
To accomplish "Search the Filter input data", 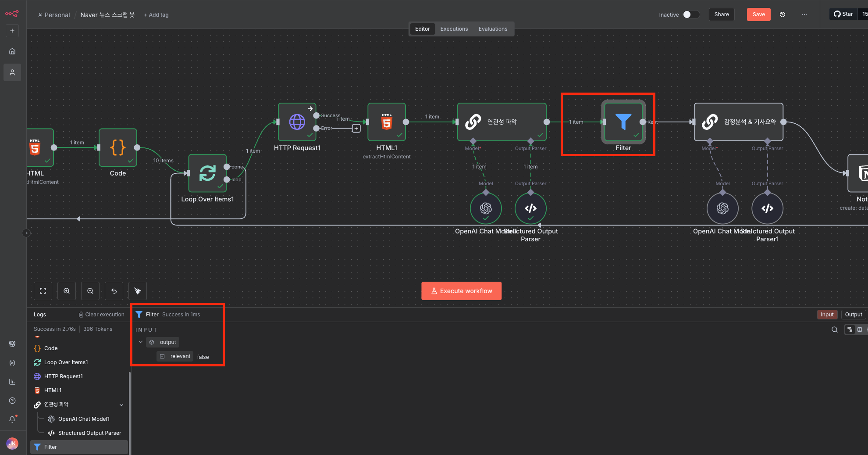I will tap(835, 330).
